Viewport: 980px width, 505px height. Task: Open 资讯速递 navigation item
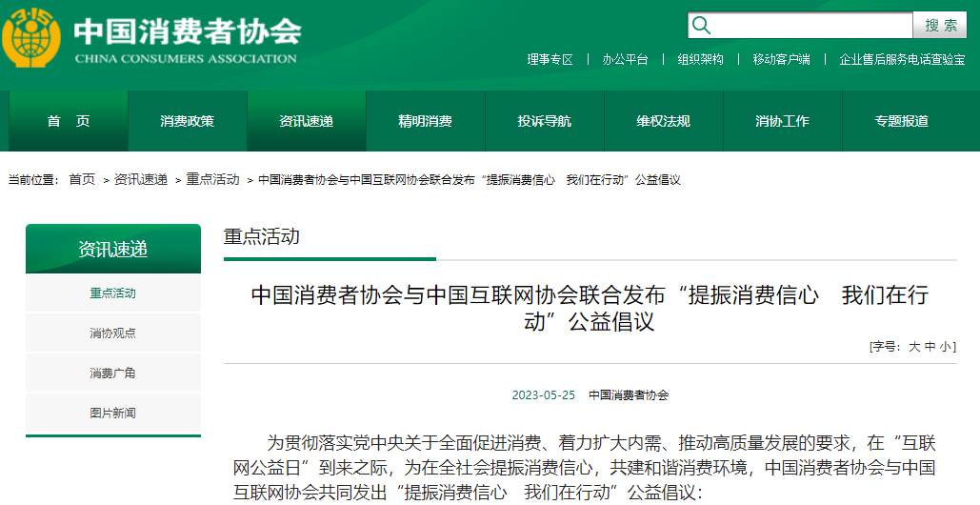[x=307, y=121]
